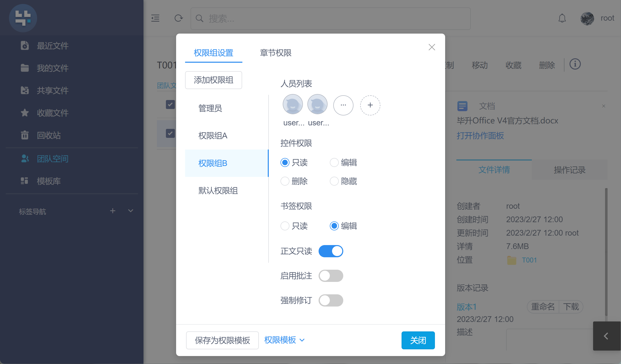Enable the 启用批注 switch
Viewport: 621px width, 364px height.
pos(331,276)
